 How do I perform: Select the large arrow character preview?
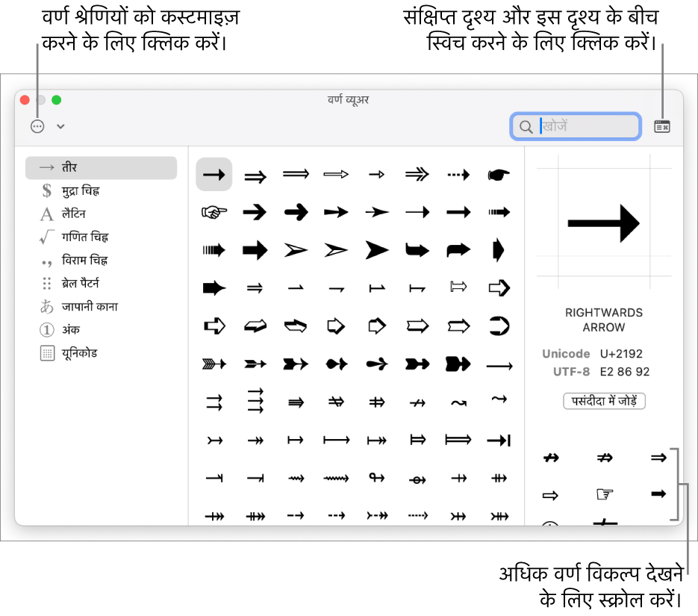point(604,223)
